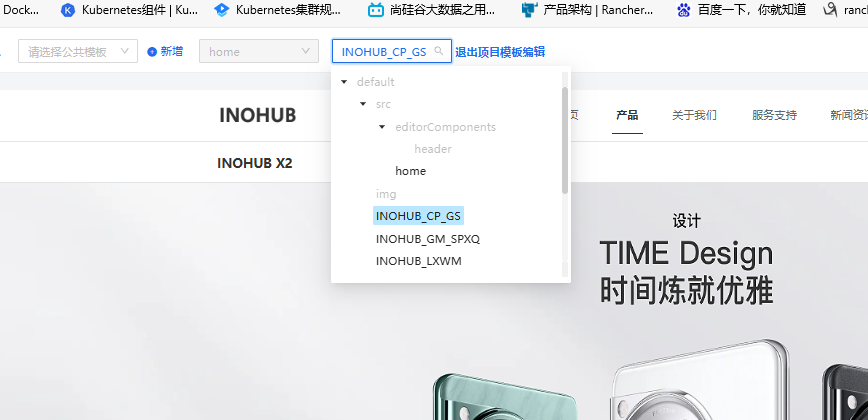
Task: Click the search magnifier in tree select
Action: 439,51
